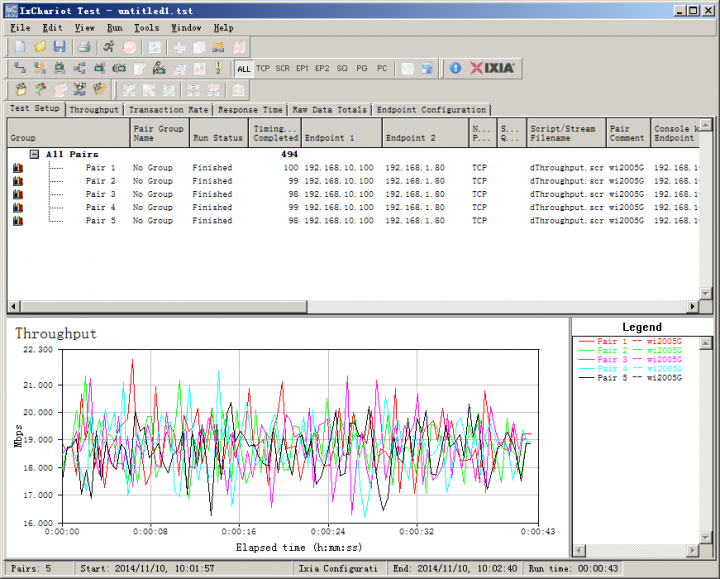Click the pen-and-TV icon in the second toolbar row
Viewport: 720px width, 579px height.
click(159, 68)
